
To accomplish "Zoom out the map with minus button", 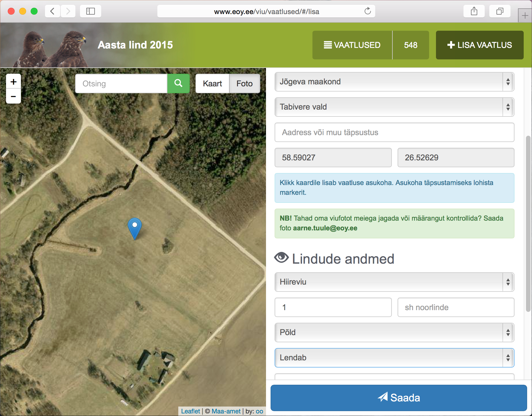I will coord(13,96).
